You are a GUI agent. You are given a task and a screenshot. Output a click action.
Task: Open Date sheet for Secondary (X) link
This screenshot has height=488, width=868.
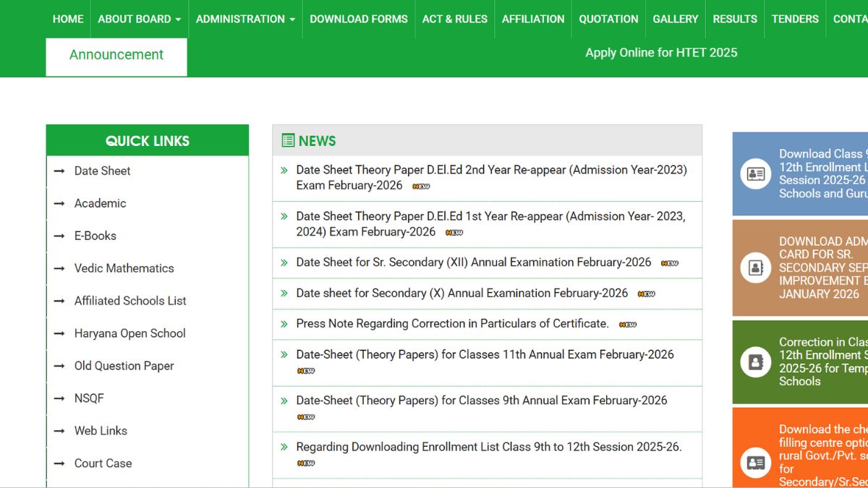coord(462,294)
